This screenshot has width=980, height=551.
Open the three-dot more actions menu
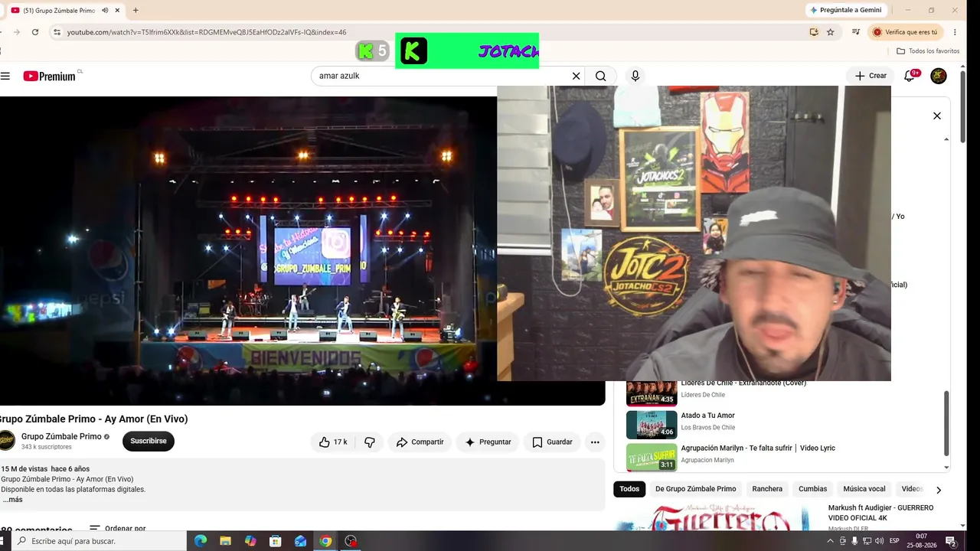595,442
